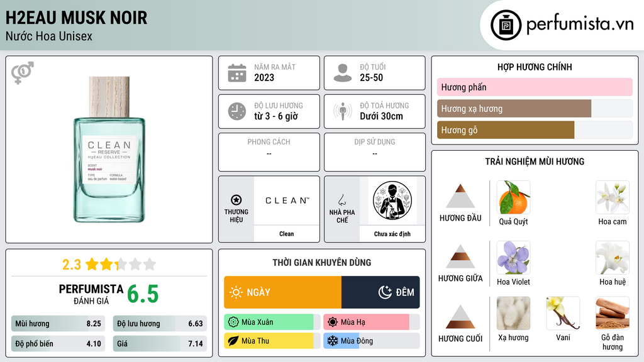
Task: Click the clock icon for Độ lưu hương
Action: (x=237, y=112)
